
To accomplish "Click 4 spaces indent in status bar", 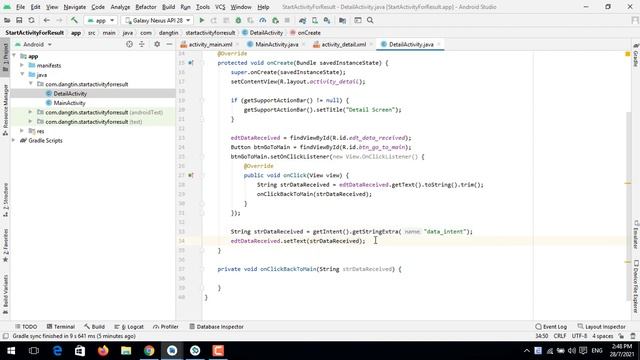I will 603,336.
